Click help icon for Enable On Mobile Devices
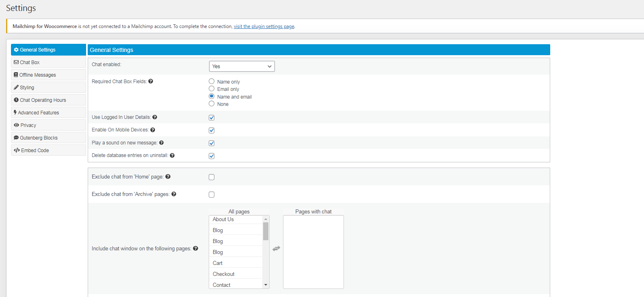644x297 pixels. tap(153, 130)
